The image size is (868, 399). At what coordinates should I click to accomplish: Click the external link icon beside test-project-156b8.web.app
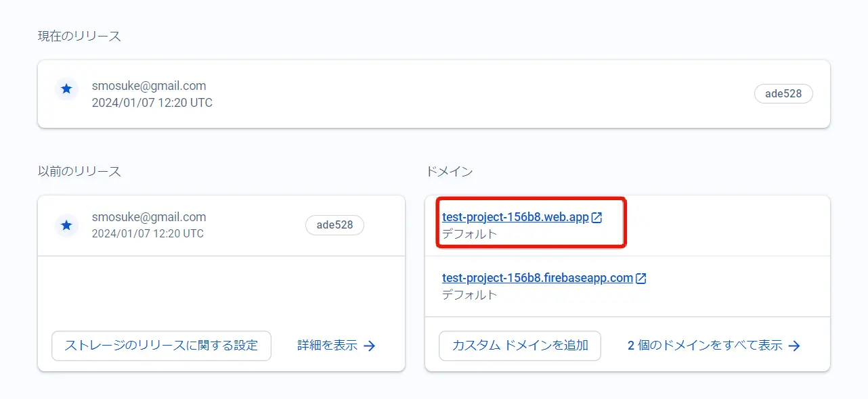[x=596, y=218]
